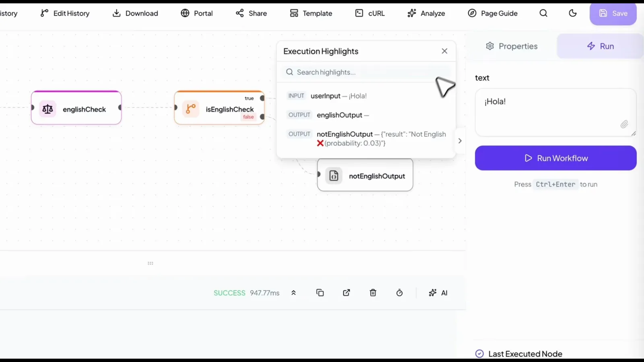
Task: Expand results with double chevron up icon
Action: point(293,293)
